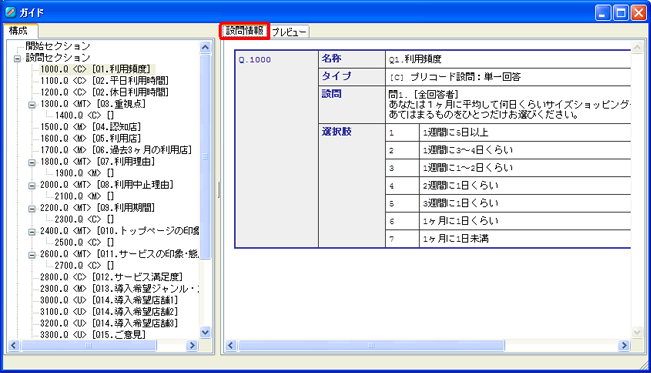Click the ガイド window title bar icon
The height and width of the screenshot is (373, 651).
click(x=10, y=12)
